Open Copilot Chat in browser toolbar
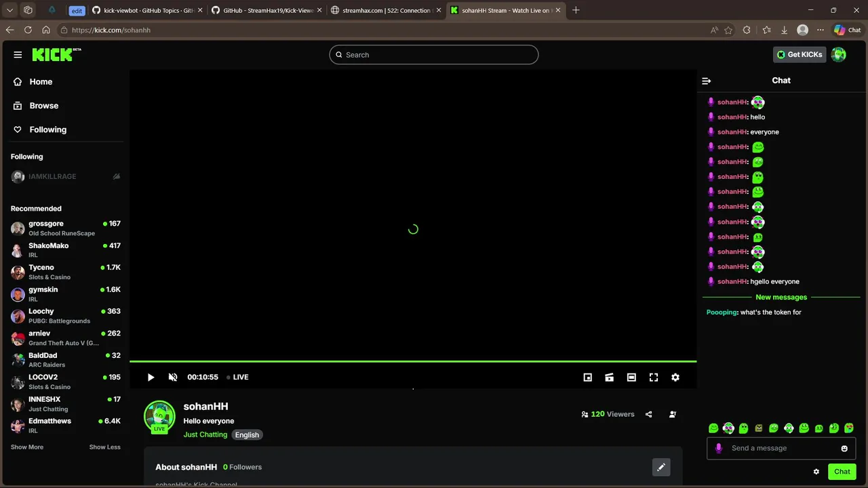The height and width of the screenshot is (488, 868). [848, 30]
